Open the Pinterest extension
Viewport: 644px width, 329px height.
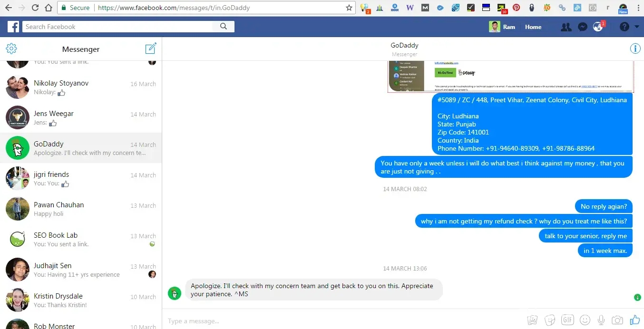[x=516, y=8]
